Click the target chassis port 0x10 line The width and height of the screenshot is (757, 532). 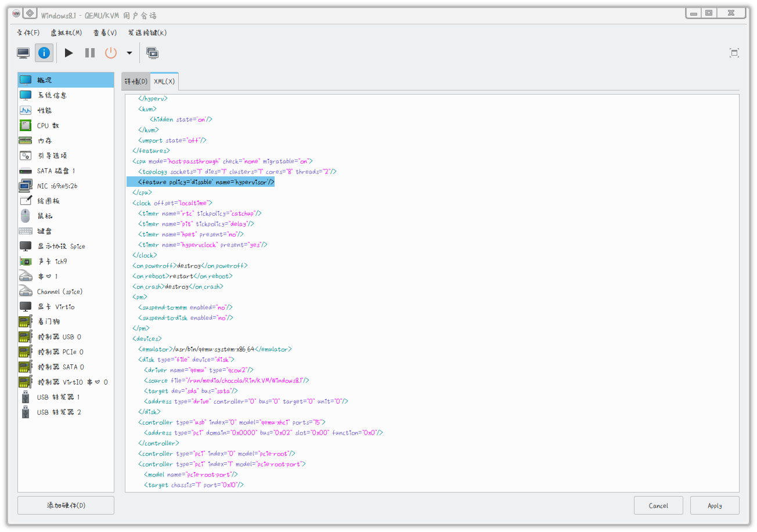pos(193,485)
